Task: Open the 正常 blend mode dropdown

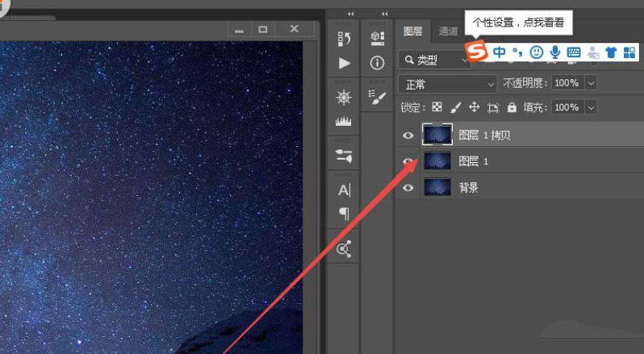Action: coord(448,83)
